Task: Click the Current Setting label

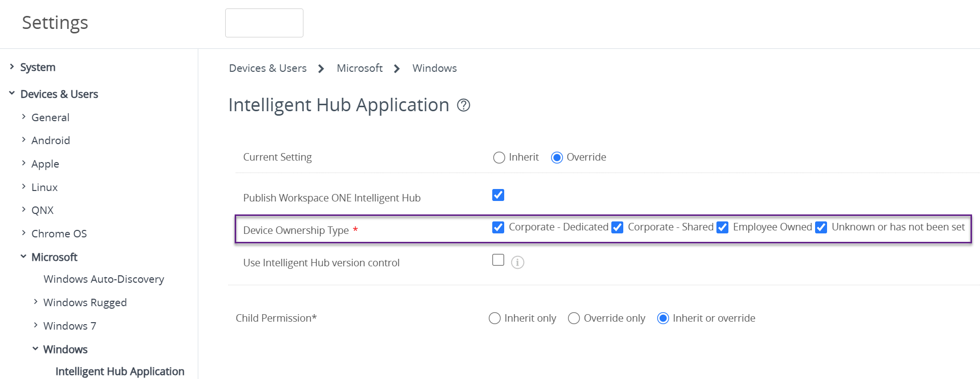Action: [x=278, y=157]
